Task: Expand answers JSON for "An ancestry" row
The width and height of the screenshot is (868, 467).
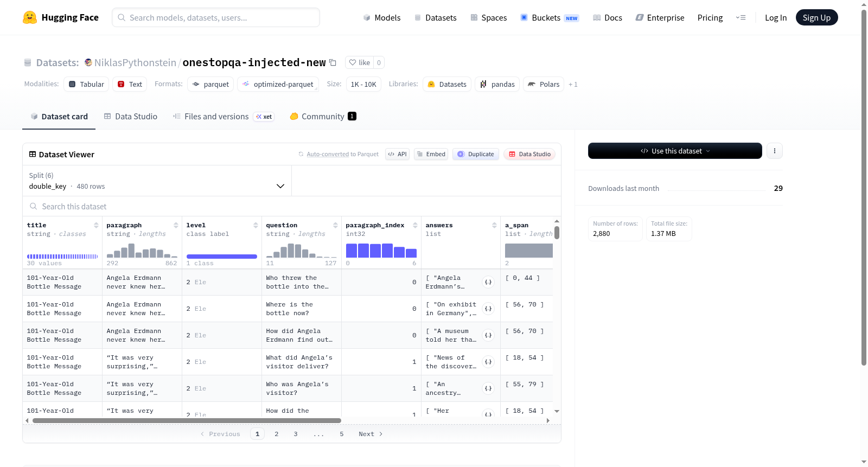Action: pyautogui.click(x=488, y=388)
